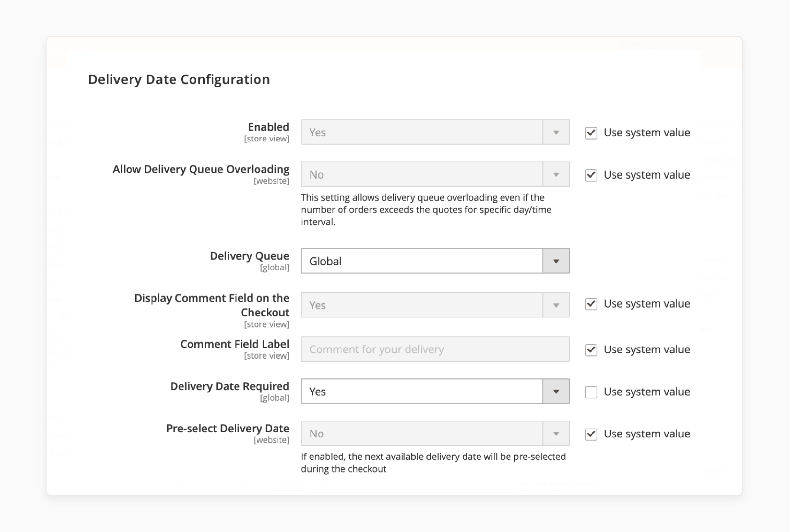The width and height of the screenshot is (790, 532).
Task: Click the Comment Field Label field name
Action: pos(235,344)
